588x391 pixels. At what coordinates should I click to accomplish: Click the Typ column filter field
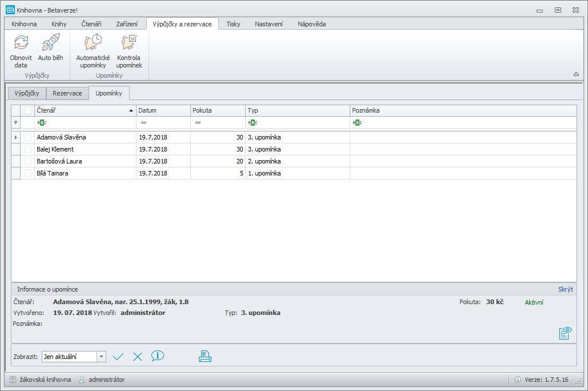pos(297,122)
